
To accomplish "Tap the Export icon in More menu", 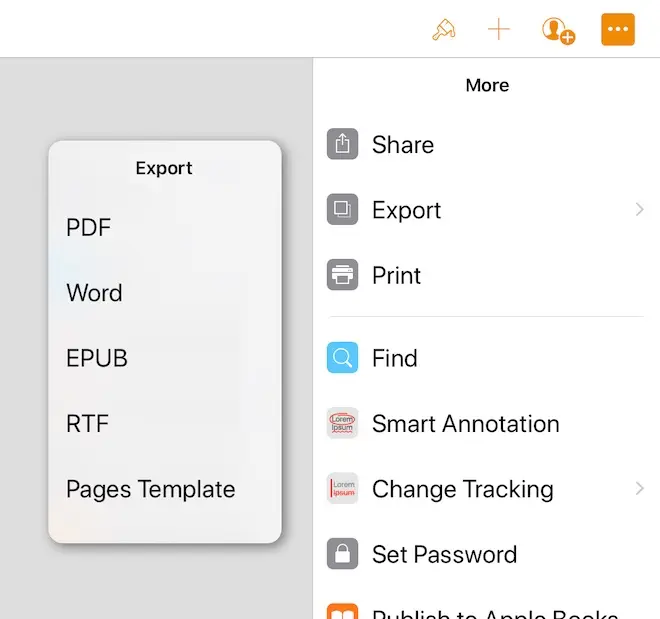I will (x=342, y=210).
